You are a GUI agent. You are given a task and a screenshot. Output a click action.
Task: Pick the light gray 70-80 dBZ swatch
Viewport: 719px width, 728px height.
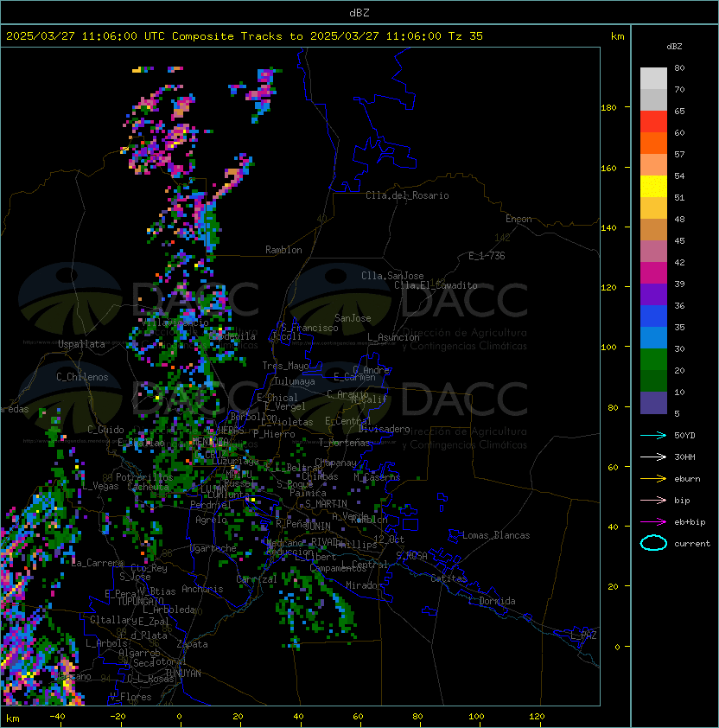(653, 78)
